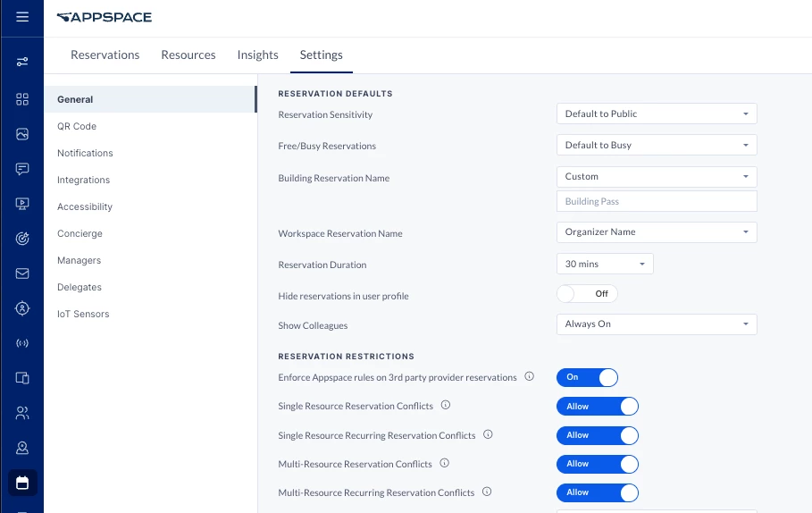812x513 pixels.
Task: Open the broadcast signal sidebar icon
Action: pyautogui.click(x=22, y=343)
